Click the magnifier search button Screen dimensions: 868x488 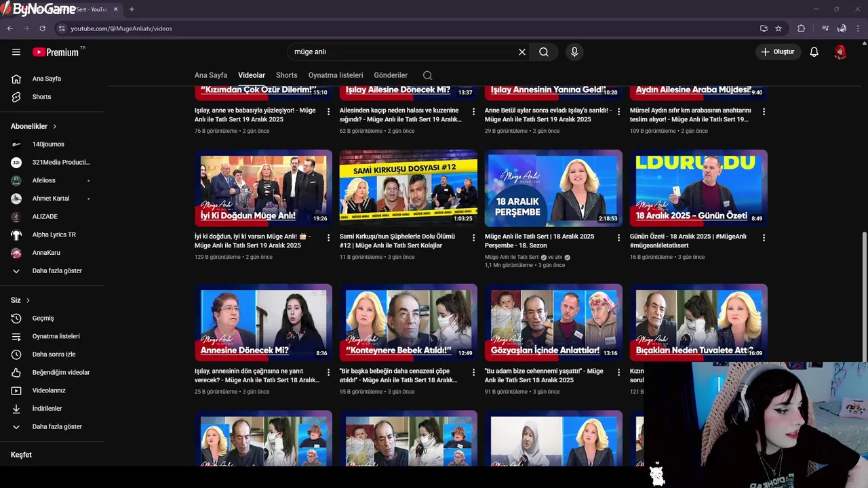pyautogui.click(x=544, y=52)
